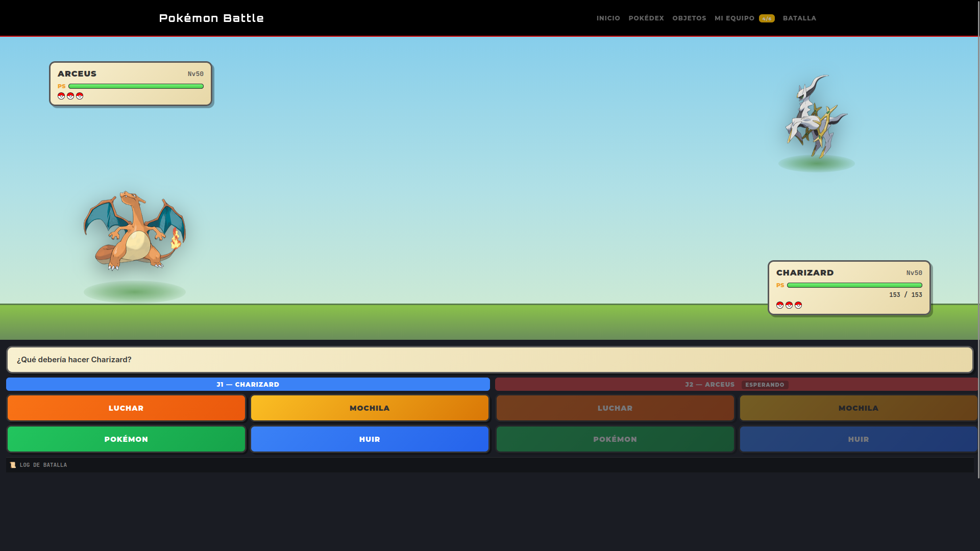Select the J2 — ARCEUS header bar
This screenshot has width=980, height=551.
pyautogui.click(x=737, y=384)
